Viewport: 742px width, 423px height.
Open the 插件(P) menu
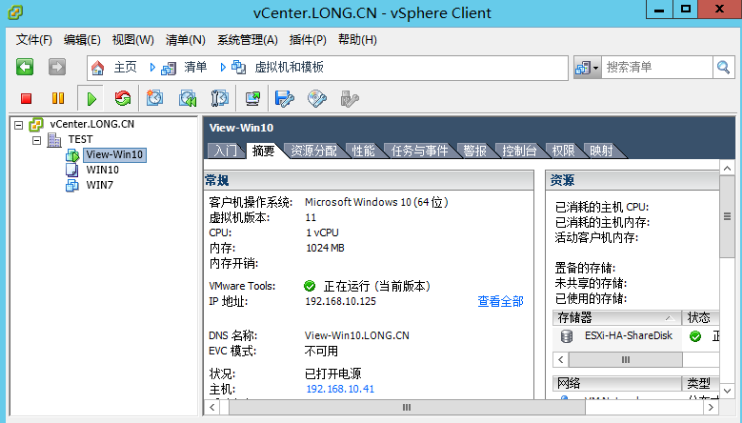308,40
